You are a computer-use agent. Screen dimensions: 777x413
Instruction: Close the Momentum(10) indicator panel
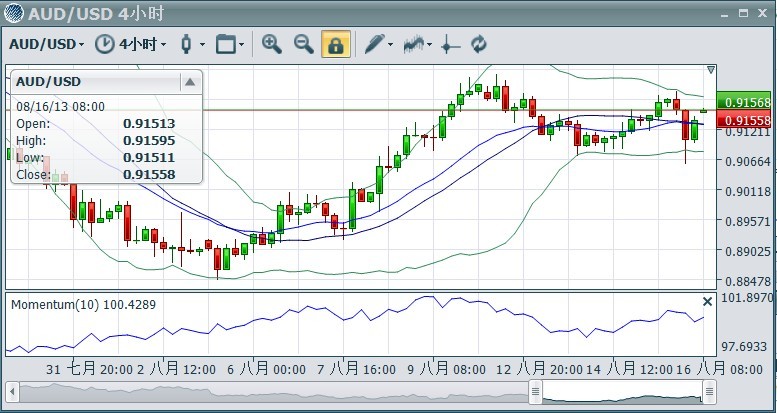coord(708,301)
